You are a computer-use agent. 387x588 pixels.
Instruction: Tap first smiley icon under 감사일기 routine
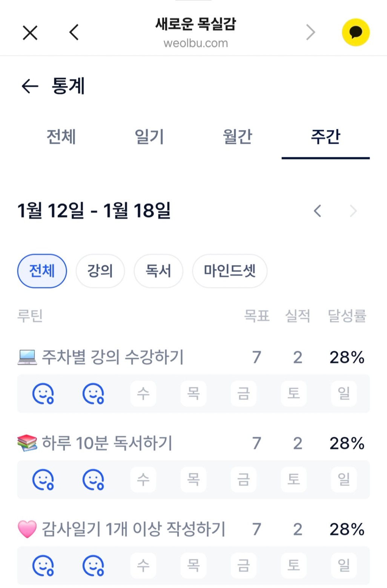pos(43,566)
